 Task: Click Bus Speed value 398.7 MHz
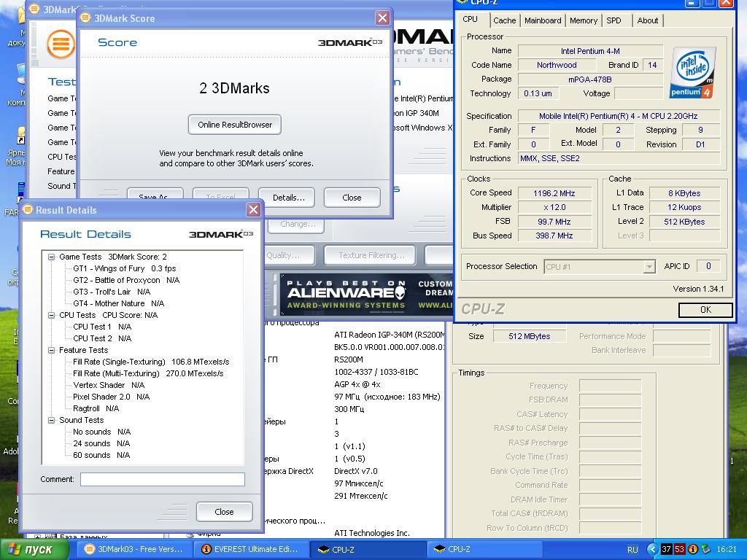[554, 236]
